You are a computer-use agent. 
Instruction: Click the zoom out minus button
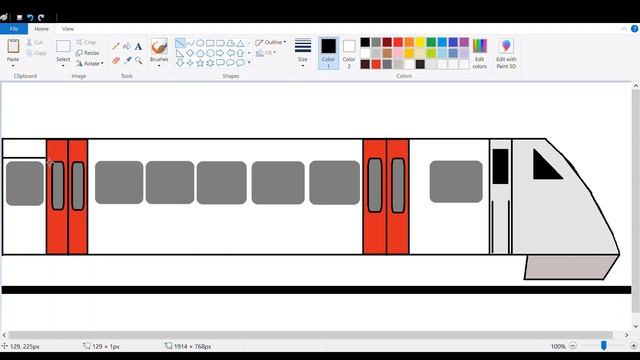(573, 346)
